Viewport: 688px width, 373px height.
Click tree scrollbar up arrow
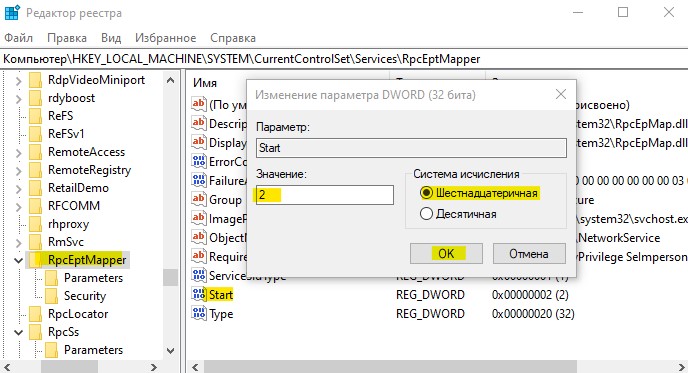point(170,80)
